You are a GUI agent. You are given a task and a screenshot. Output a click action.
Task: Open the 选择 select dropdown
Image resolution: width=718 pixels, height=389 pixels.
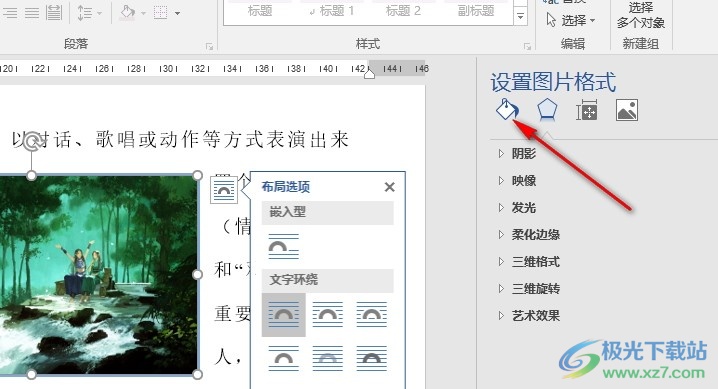tap(571, 21)
